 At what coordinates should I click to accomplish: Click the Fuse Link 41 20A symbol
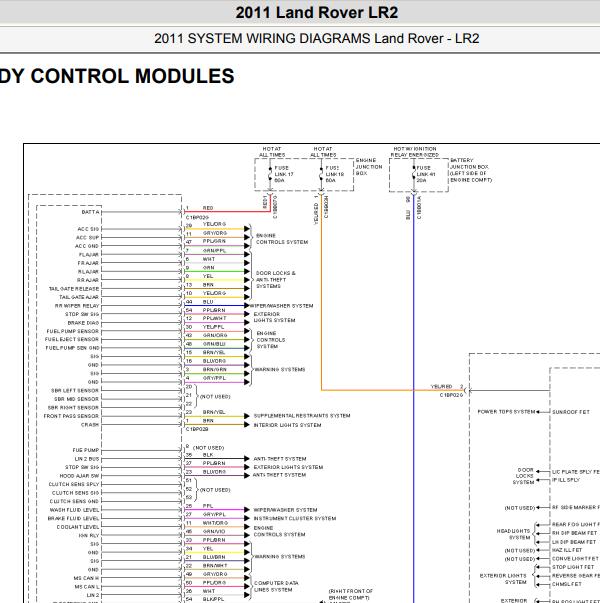pyautogui.click(x=414, y=174)
